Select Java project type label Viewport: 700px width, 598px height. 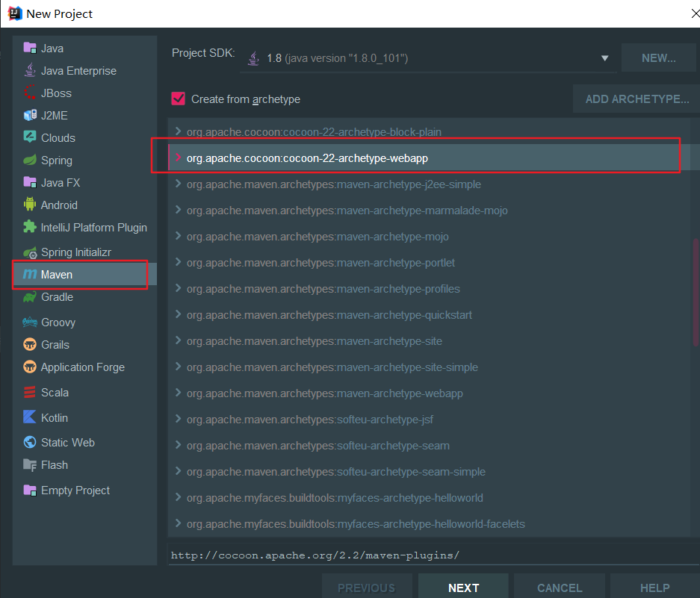pos(52,49)
